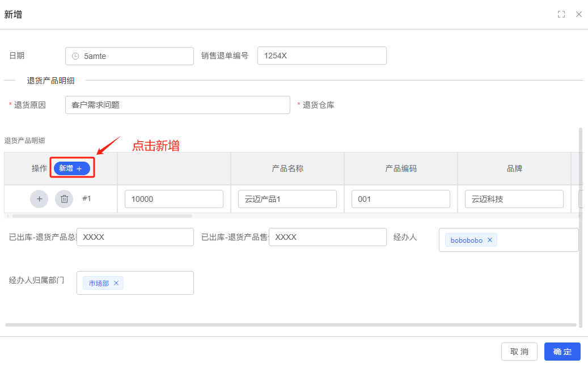Delete row #1 with trash icon
588x368 pixels.
pyautogui.click(x=64, y=199)
